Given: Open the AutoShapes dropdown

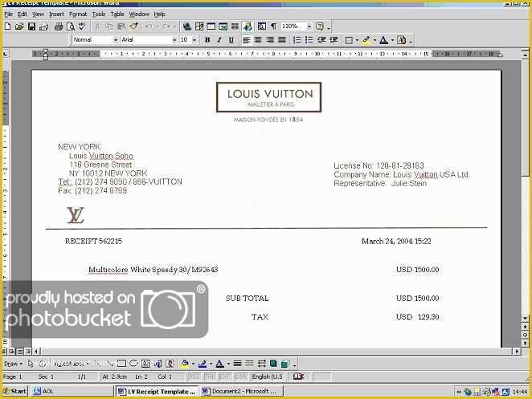Looking at the screenshot, I should [72, 364].
